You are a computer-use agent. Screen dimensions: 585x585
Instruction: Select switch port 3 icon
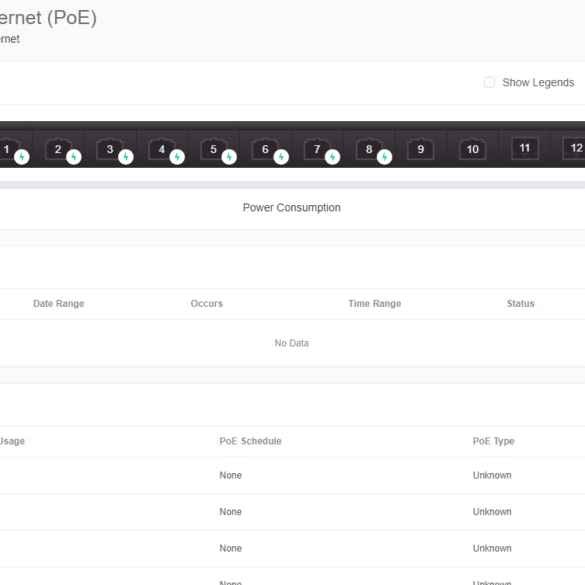coord(110,149)
